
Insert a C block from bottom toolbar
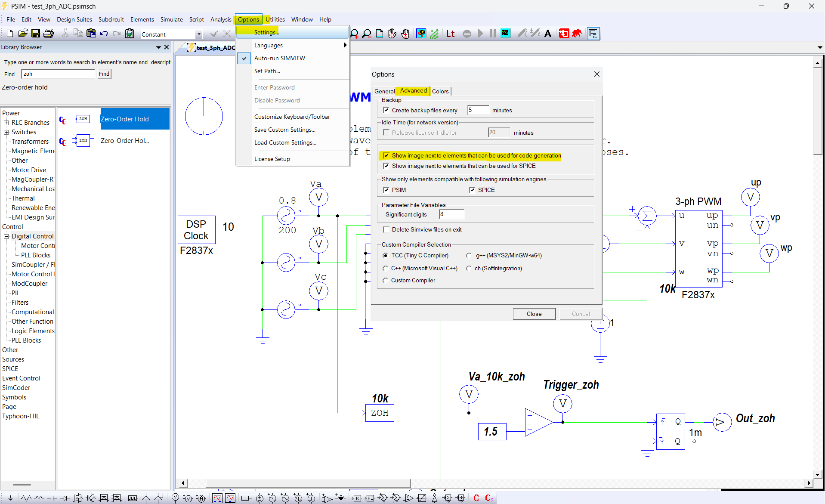[476, 498]
